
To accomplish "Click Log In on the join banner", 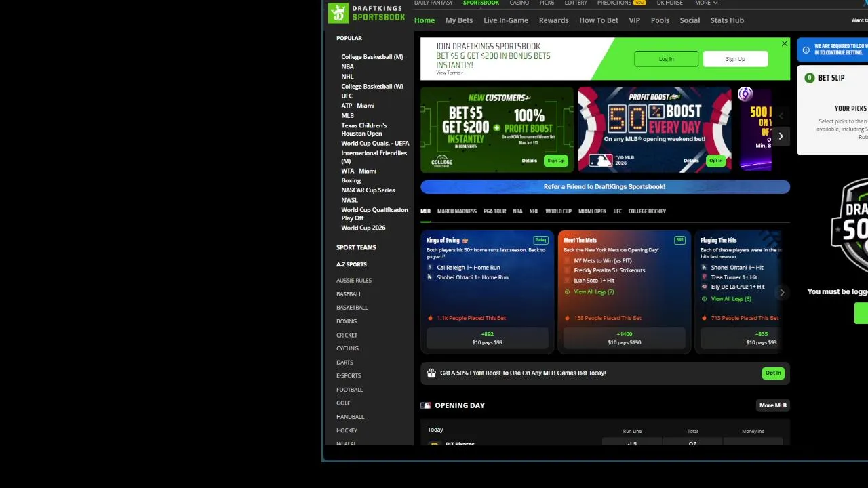I will pyautogui.click(x=667, y=59).
